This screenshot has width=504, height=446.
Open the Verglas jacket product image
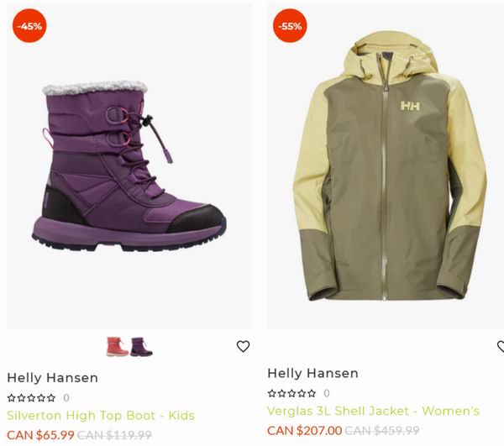[x=386, y=165]
